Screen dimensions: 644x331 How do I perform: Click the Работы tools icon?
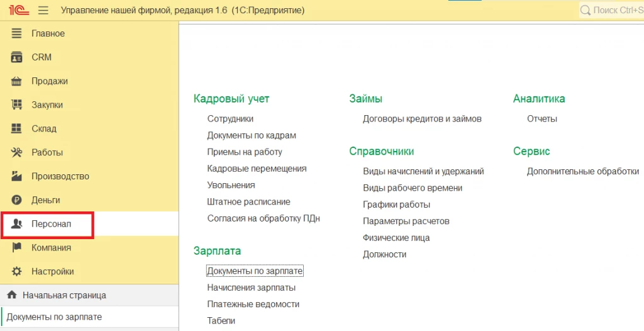(x=16, y=152)
